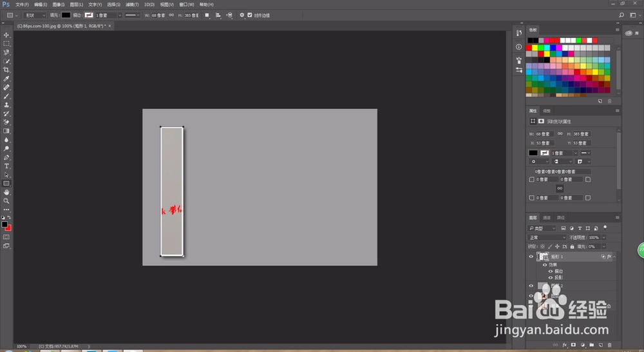
Task: Select the Rectangular Marquee tool
Action: (6, 44)
